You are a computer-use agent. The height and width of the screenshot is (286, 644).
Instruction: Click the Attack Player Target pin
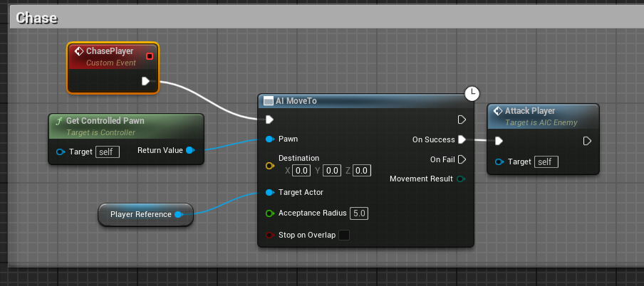tap(499, 162)
